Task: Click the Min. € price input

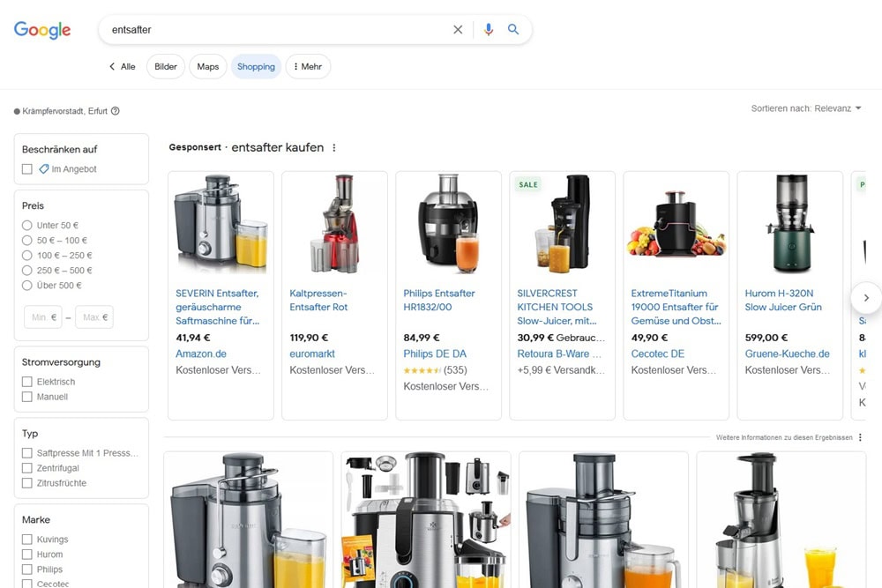Action: pos(42,317)
